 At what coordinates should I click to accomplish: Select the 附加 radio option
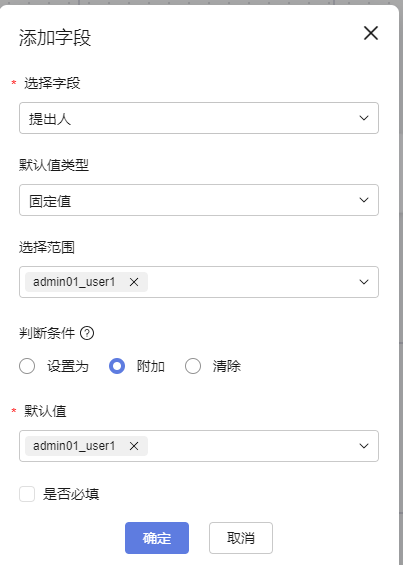pyautogui.click(x=117, y=366)
